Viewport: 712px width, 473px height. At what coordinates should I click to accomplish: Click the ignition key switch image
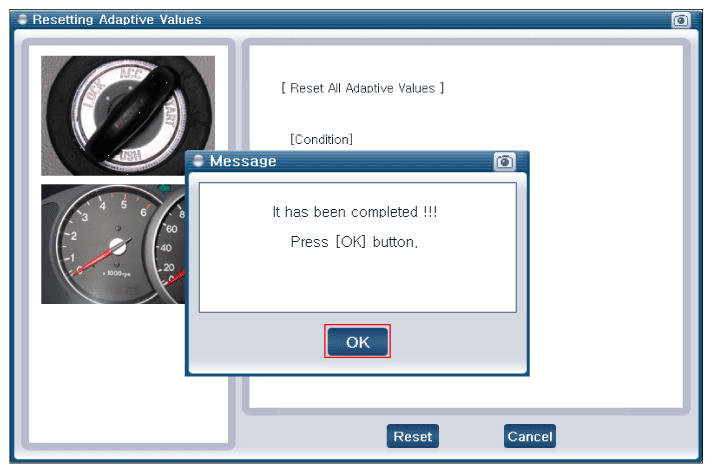(128, 115)
